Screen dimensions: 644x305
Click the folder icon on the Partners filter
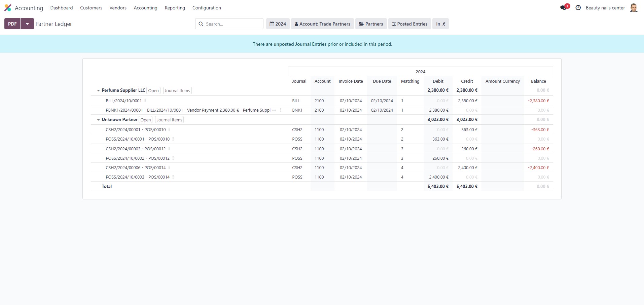[x=361, y=24]
